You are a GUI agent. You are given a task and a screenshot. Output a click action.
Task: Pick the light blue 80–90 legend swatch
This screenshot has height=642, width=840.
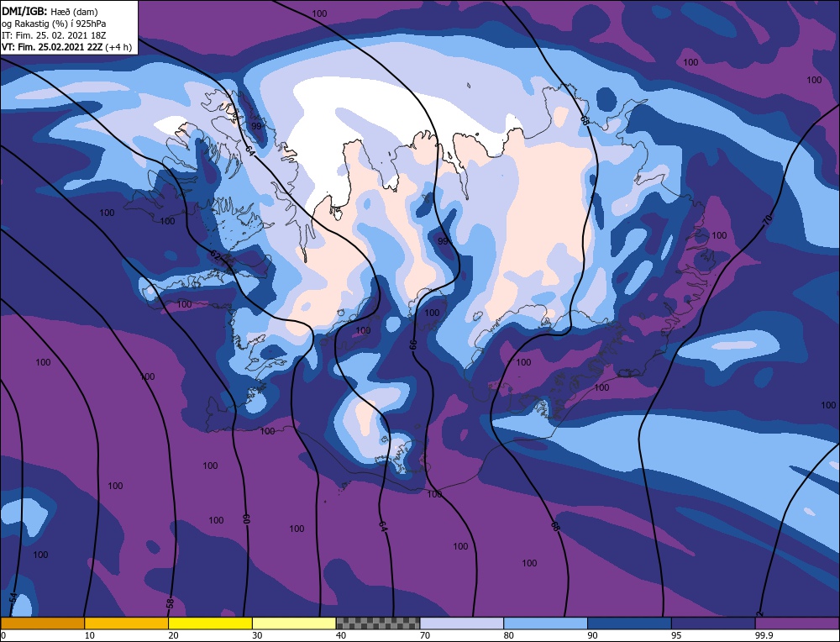tap(546, 624)
